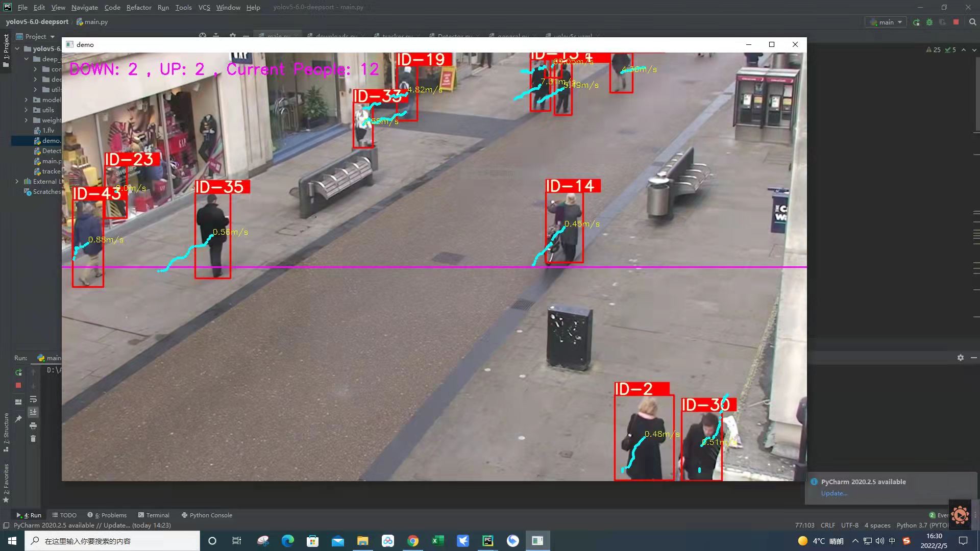Click line column 77:103 indicator

[x=804, y=525]
